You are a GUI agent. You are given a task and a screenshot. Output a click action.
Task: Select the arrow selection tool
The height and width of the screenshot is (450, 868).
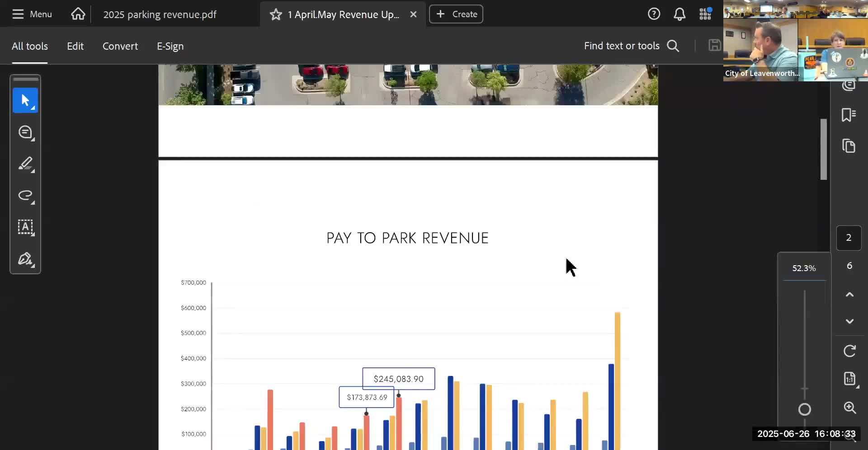[x=25, y=100]
